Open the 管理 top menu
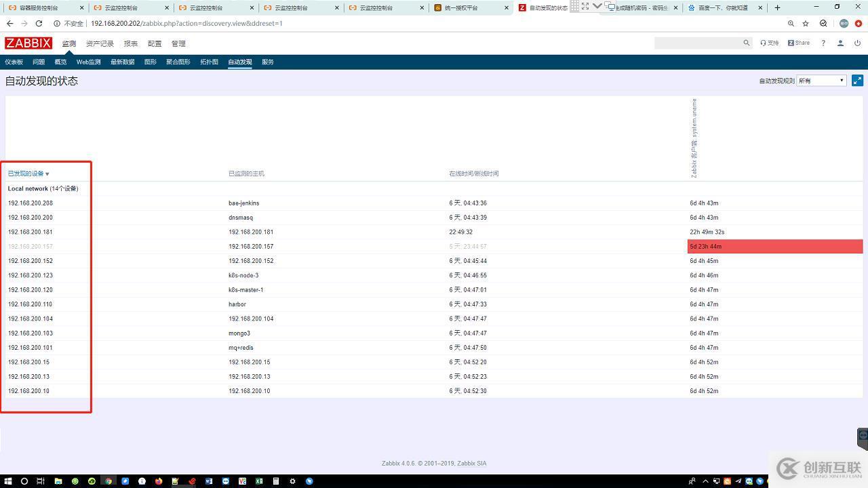The width and height of the screenshot is (868, 488). (x=178, y=43)
